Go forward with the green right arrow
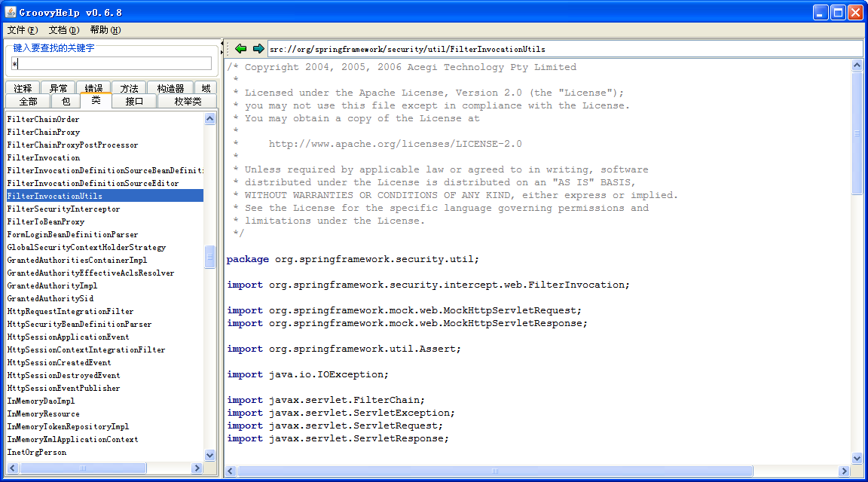 click(258, 49)
